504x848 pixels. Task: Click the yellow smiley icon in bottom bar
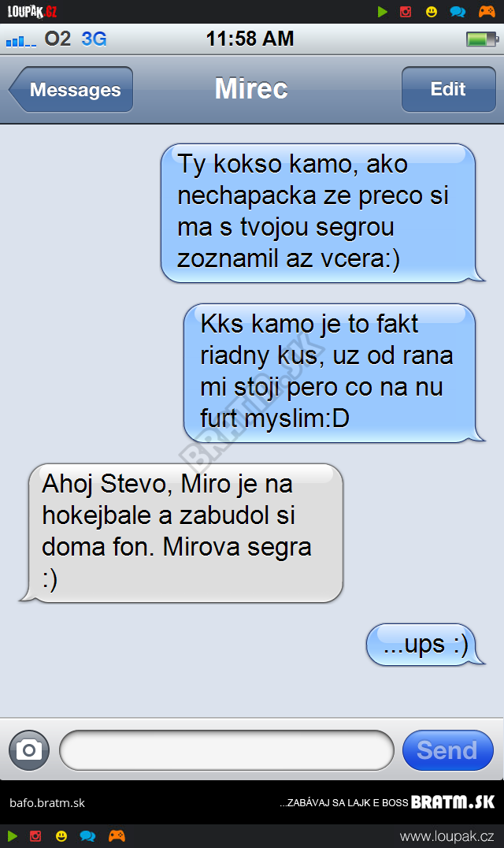tap(61, 836)
